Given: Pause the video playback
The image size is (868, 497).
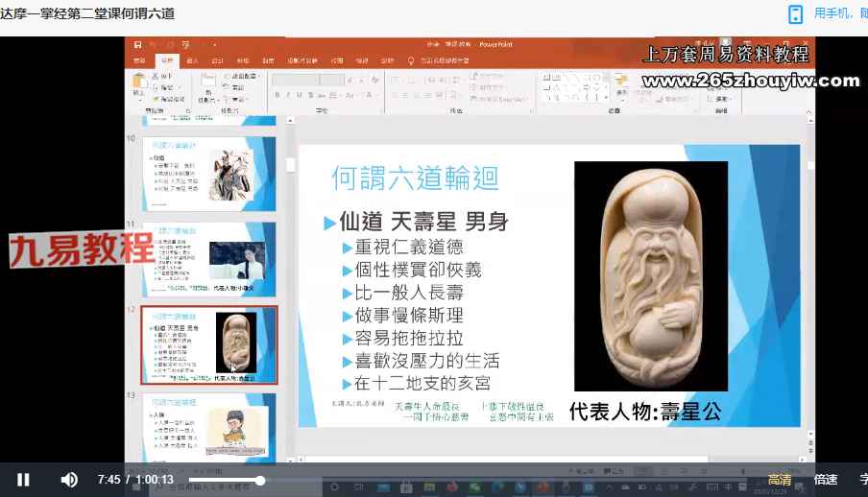Looking at the screenshot, I should [x=23, y=480].
